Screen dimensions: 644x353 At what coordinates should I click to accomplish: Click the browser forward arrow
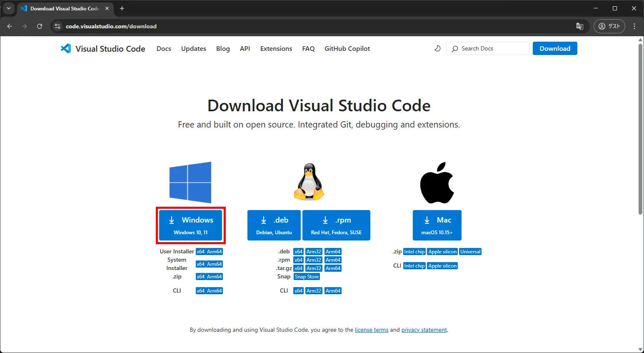click(25, 26)
